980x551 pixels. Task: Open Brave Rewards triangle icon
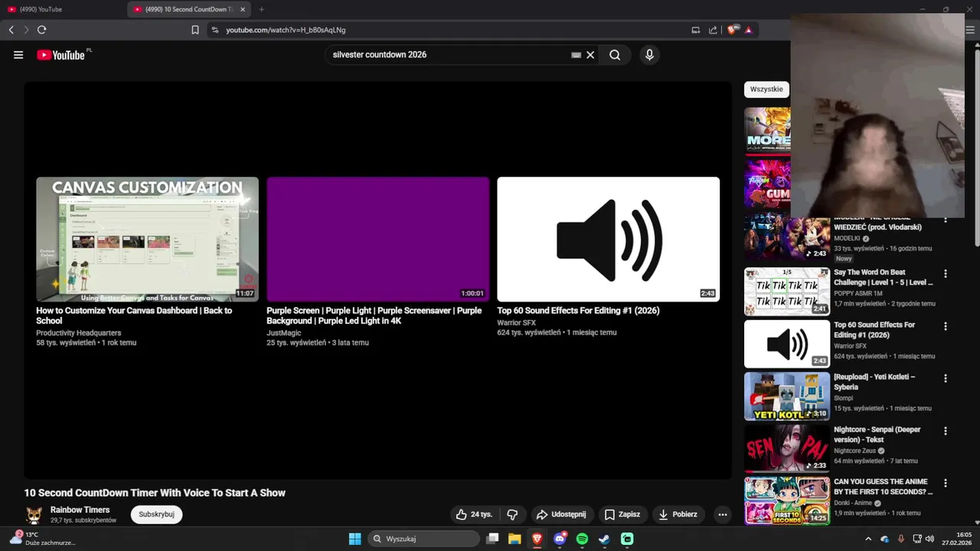748,30
